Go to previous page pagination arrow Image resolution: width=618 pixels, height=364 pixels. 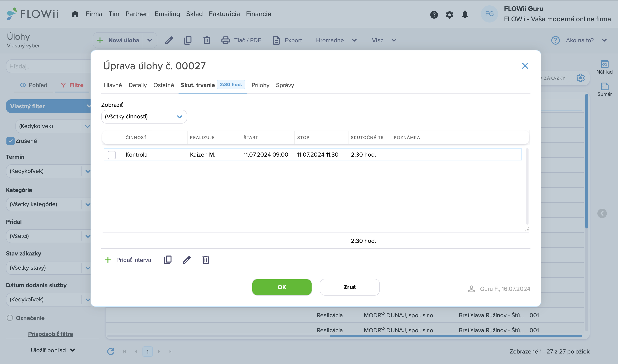click(x=136, y=352)
